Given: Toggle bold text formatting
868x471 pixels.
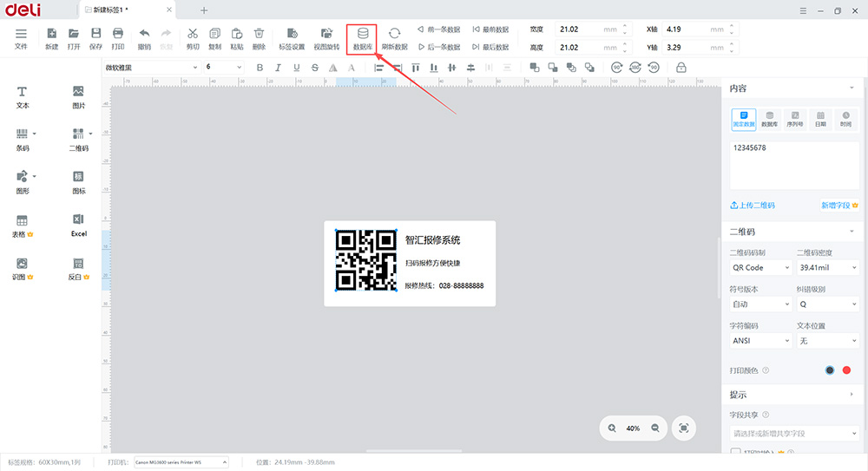Looking at the screenshot, I should pos(260,68).
